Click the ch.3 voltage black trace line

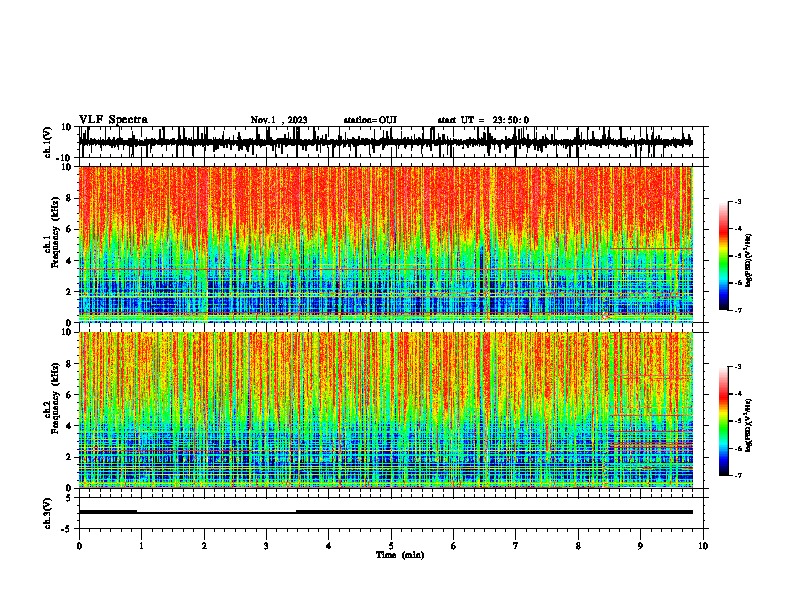386,512
